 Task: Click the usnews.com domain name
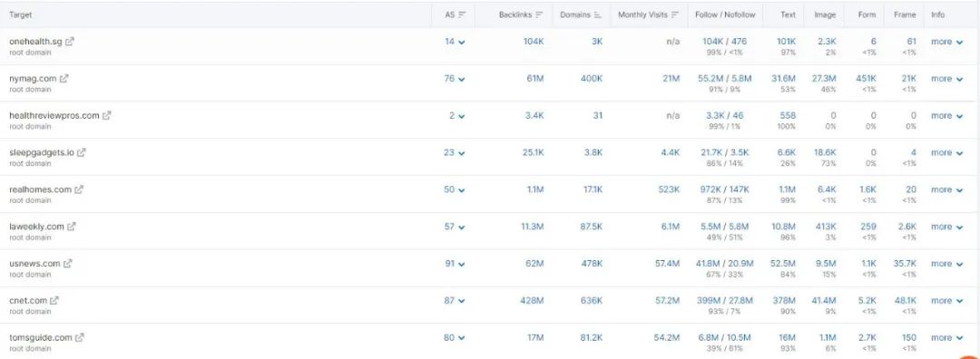34,264
